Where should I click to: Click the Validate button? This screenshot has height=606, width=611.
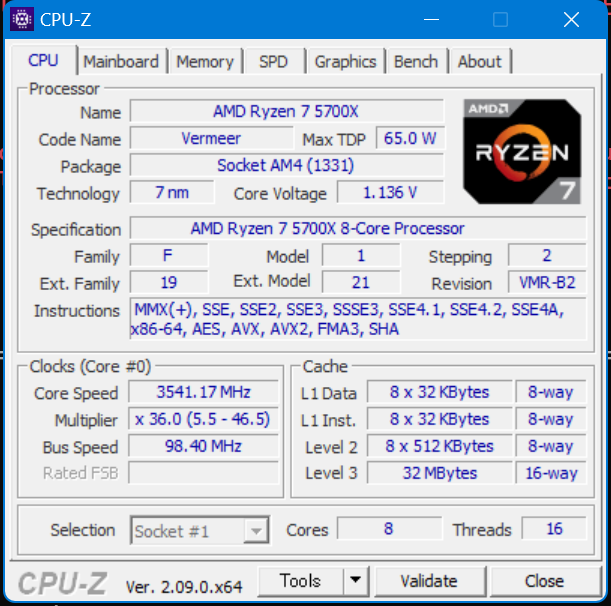(x=429, y=581)
